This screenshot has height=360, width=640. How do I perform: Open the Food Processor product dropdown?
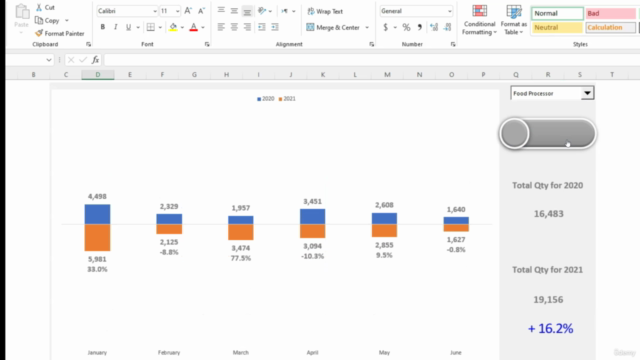click(587, 93)
